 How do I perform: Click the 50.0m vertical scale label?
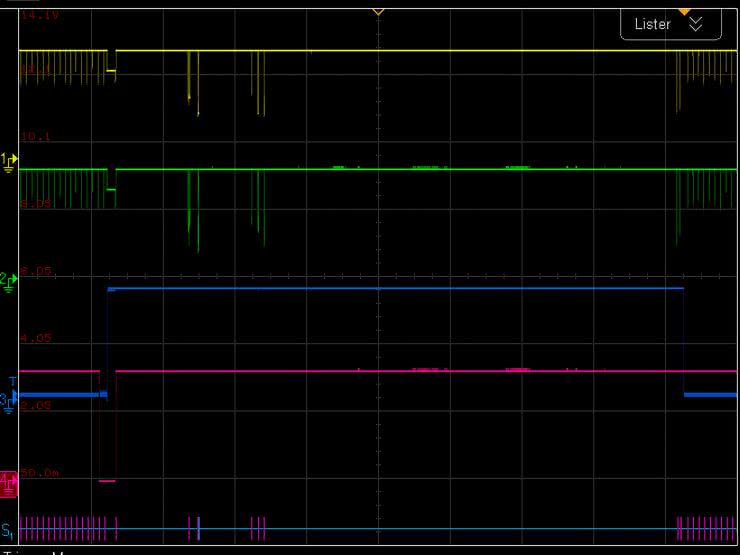(40, 471)
